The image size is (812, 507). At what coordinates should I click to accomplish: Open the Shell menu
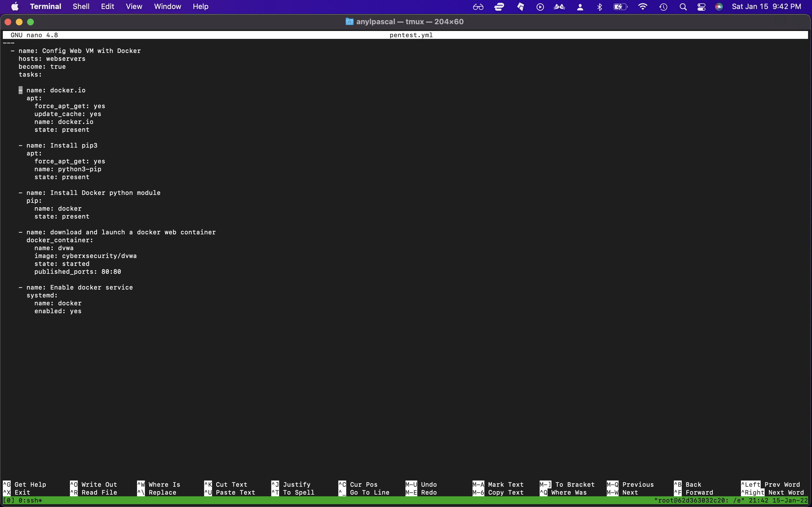coord(81,6)
